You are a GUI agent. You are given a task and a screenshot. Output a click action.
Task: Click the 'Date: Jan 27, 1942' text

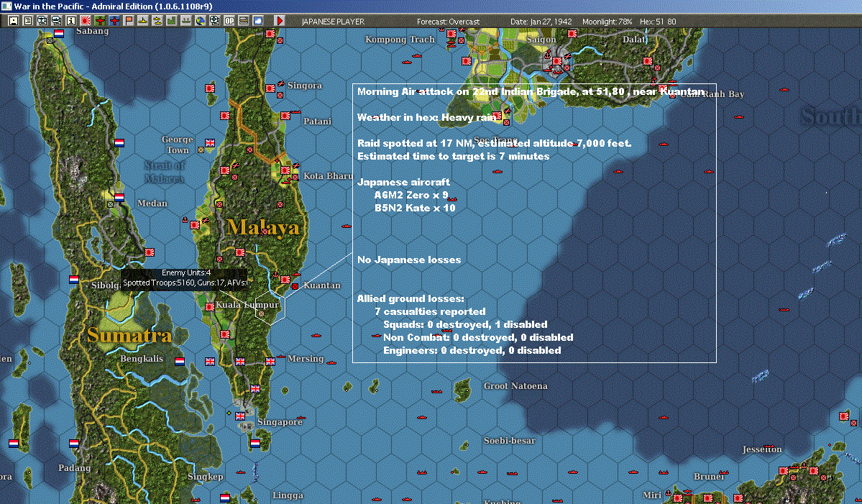click(x=541, y=22)
